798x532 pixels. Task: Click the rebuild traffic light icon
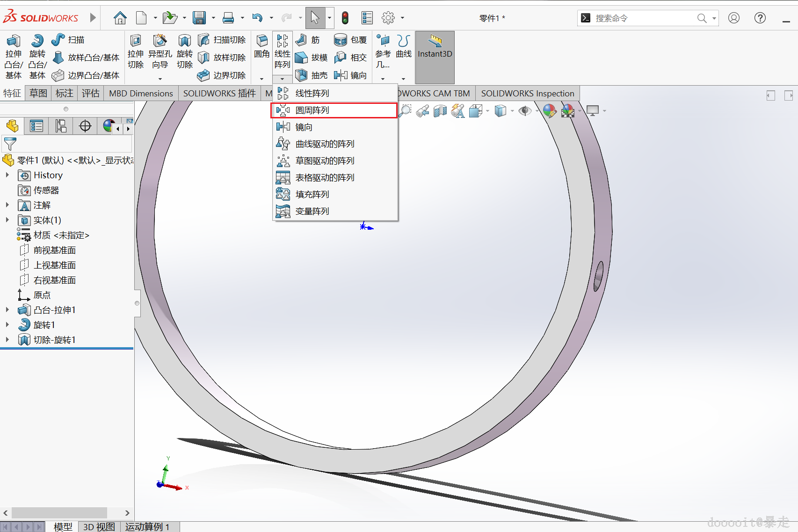(345, 18)
